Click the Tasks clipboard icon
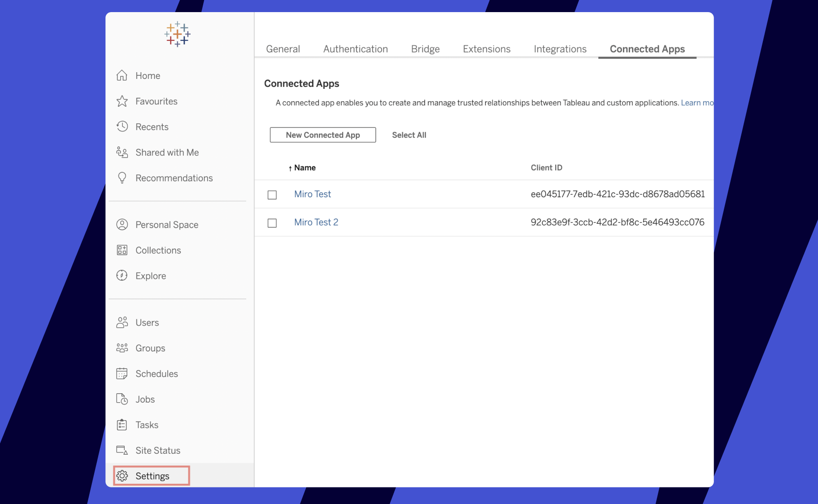This screenshot has width=818, height=504. (122, 425)
